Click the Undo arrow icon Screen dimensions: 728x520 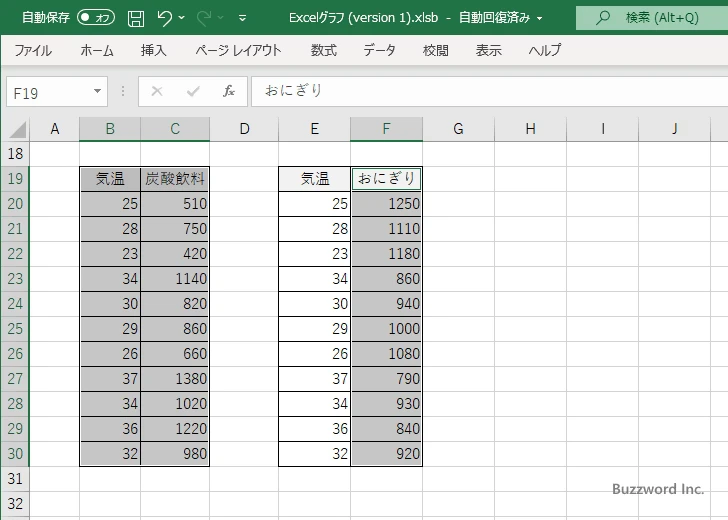164,18
